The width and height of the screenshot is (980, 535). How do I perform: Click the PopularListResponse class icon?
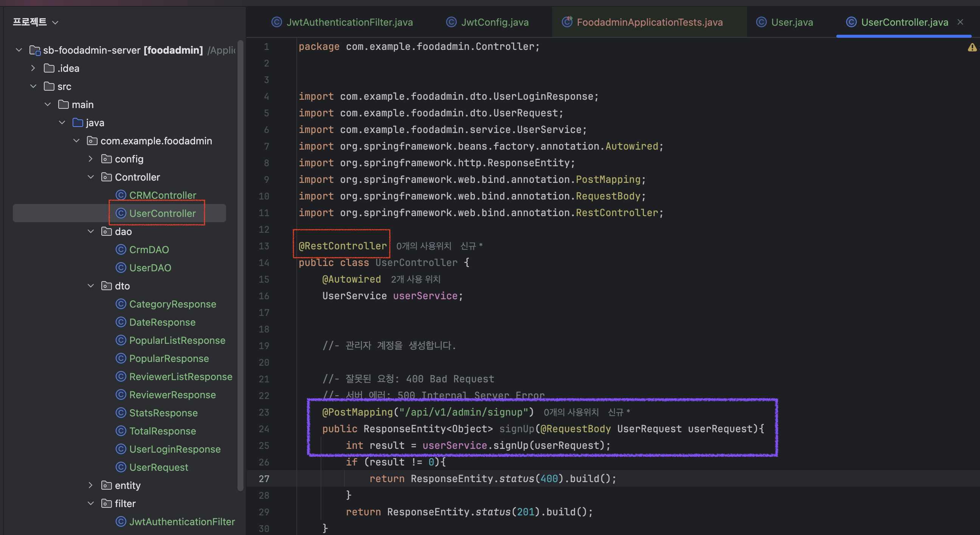[121, 340]
